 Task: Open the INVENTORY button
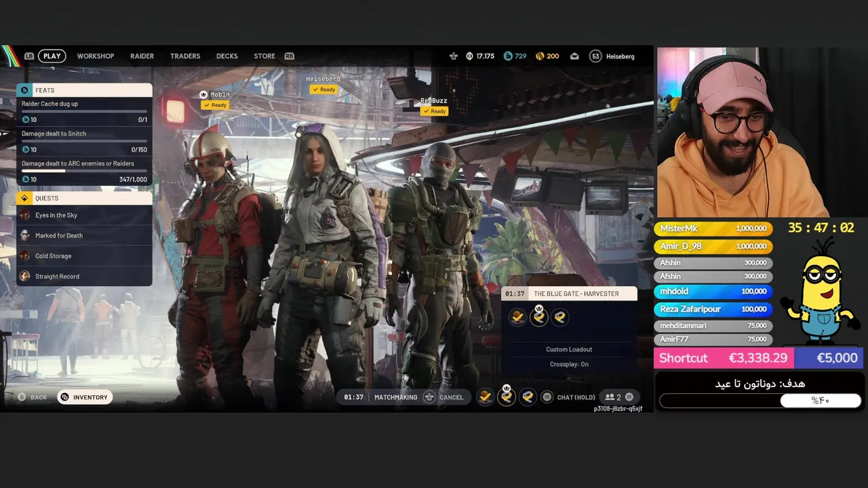pyautogui.click(x=84, y=397)
